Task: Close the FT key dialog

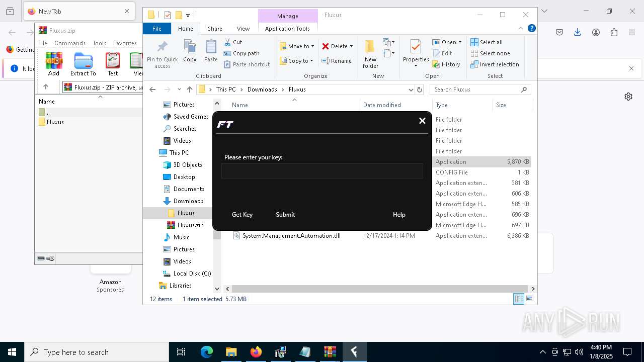Action: click(422, 121)
